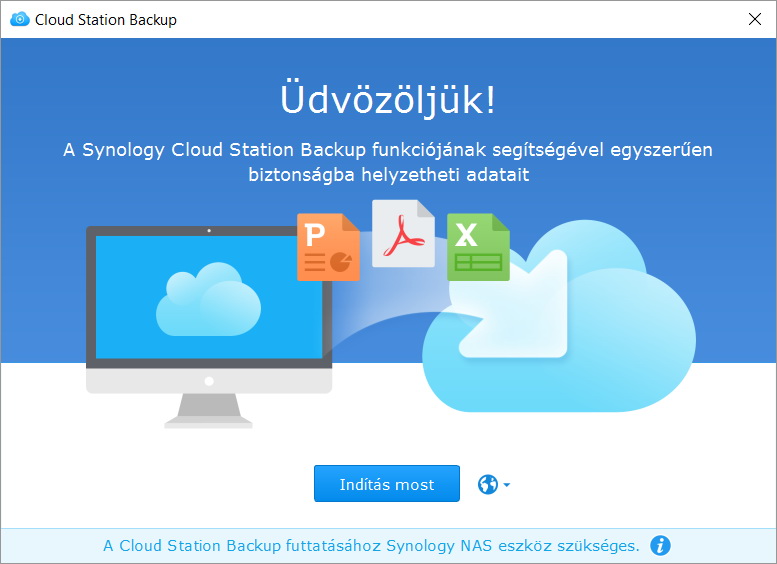Viewport: 777px width, 564px height.
Task: Click the webcam dot atop the monitor
Action: pos(208,231)
